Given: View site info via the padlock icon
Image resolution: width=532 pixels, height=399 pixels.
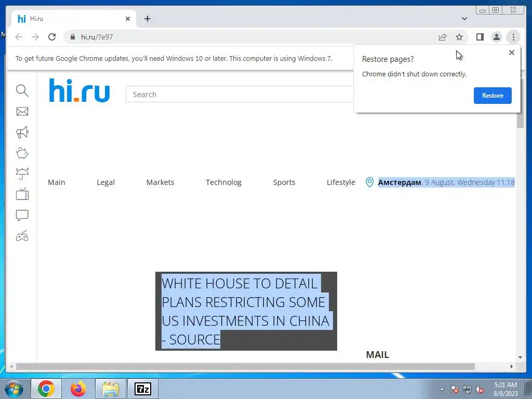Looking at the screenshot, I should [72, 37].
